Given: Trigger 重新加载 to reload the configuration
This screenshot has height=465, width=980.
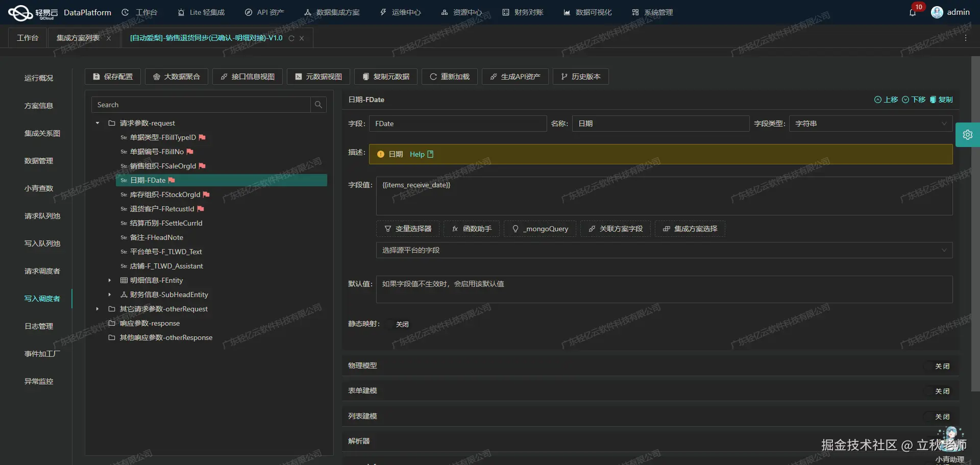Looking at the screenshot, I should tap(449, 77).
